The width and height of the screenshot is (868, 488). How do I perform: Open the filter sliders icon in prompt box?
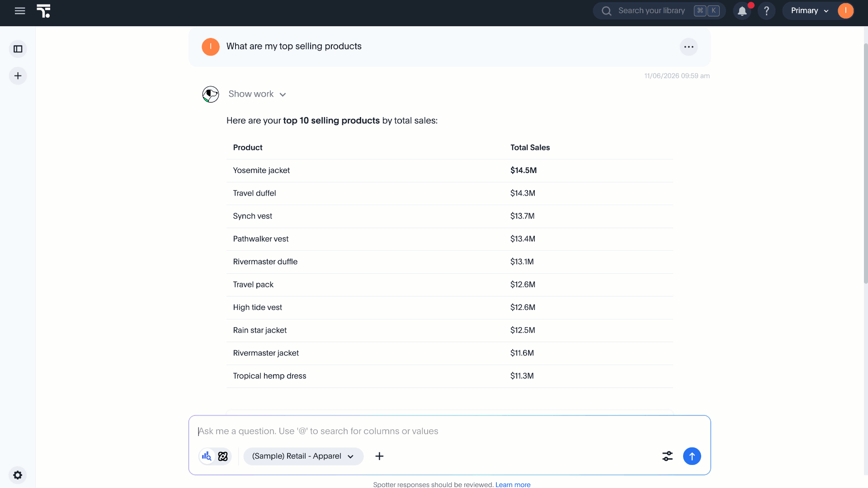(x=667, y=456)
